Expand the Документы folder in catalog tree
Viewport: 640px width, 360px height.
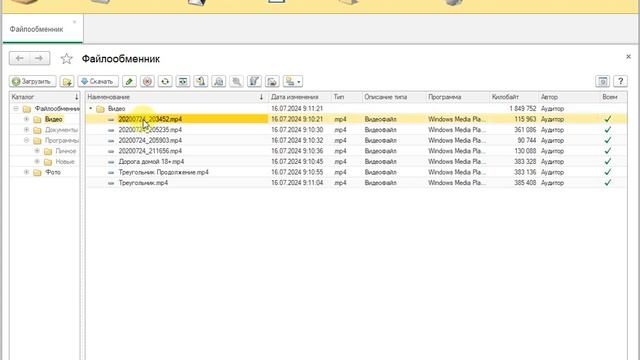[27, 130]
